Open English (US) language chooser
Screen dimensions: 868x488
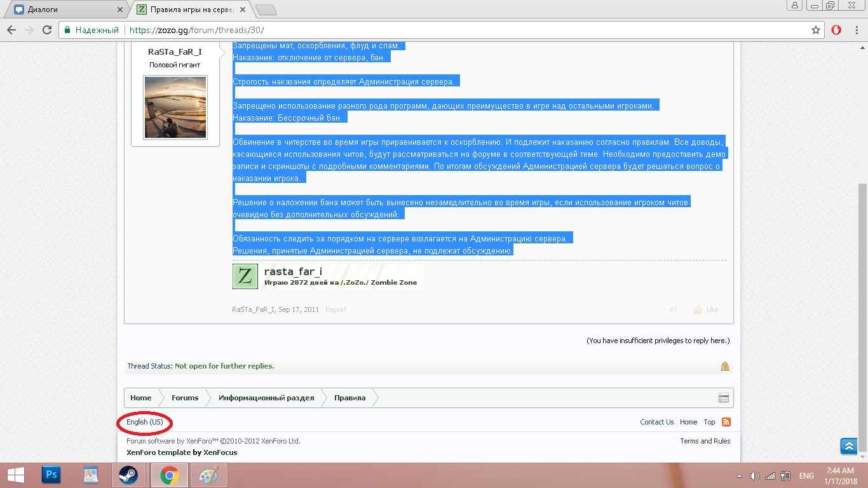[144, 422]
